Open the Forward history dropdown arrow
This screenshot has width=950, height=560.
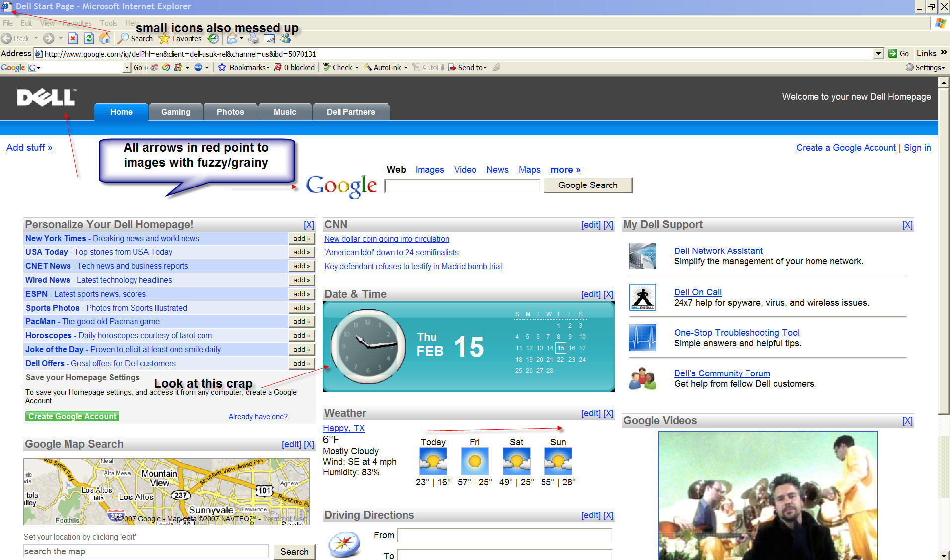[x=61, y=38]
